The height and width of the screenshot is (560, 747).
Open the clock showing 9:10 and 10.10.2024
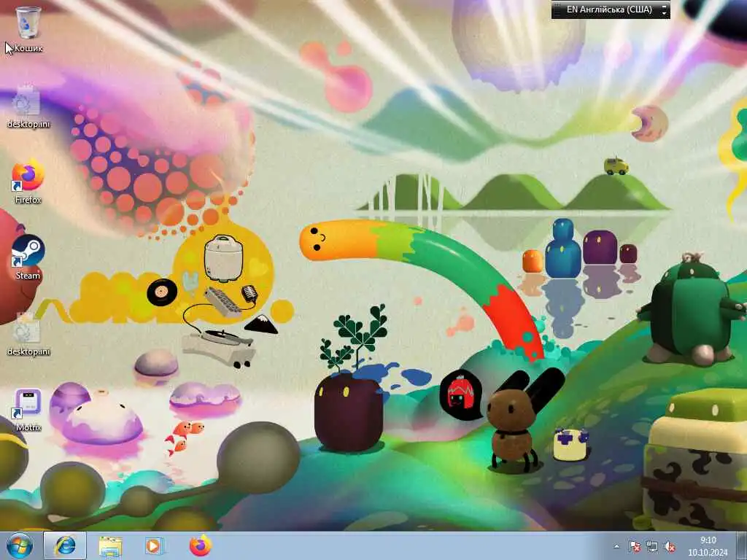708,546
